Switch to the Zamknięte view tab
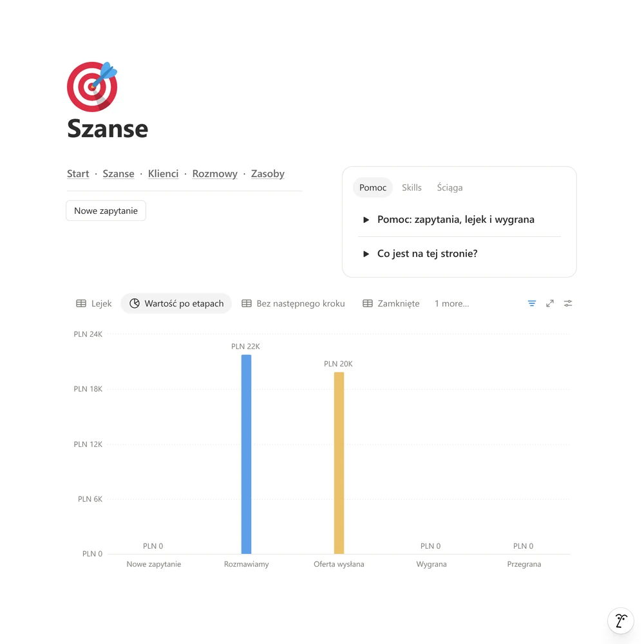The height and width of the screenshot is (644, 644). pyautogui.click(x=391, y=303)
